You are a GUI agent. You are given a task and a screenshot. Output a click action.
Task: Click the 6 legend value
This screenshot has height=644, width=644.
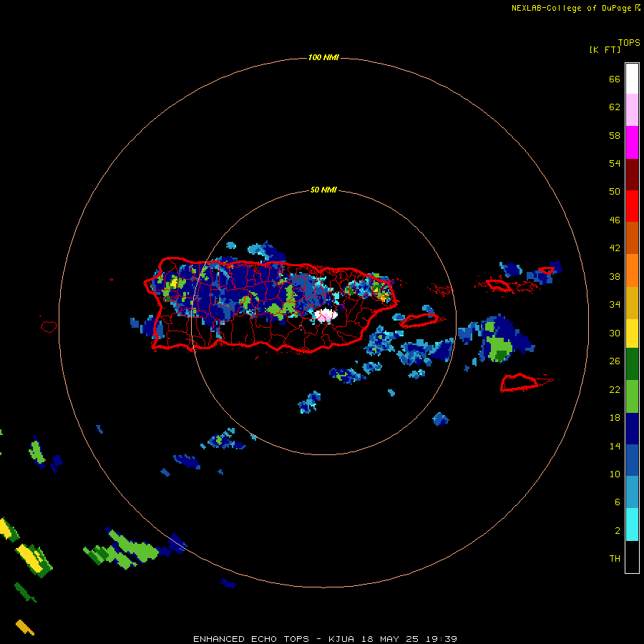click(617, 502)
